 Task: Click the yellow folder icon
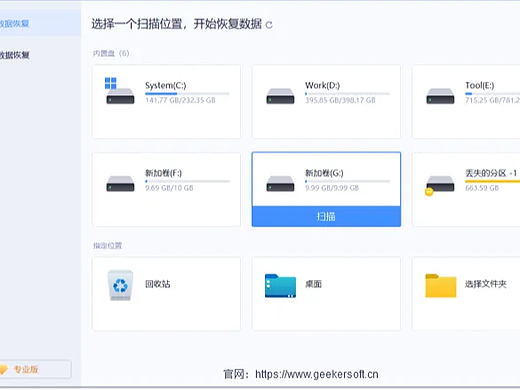point(441,286)
